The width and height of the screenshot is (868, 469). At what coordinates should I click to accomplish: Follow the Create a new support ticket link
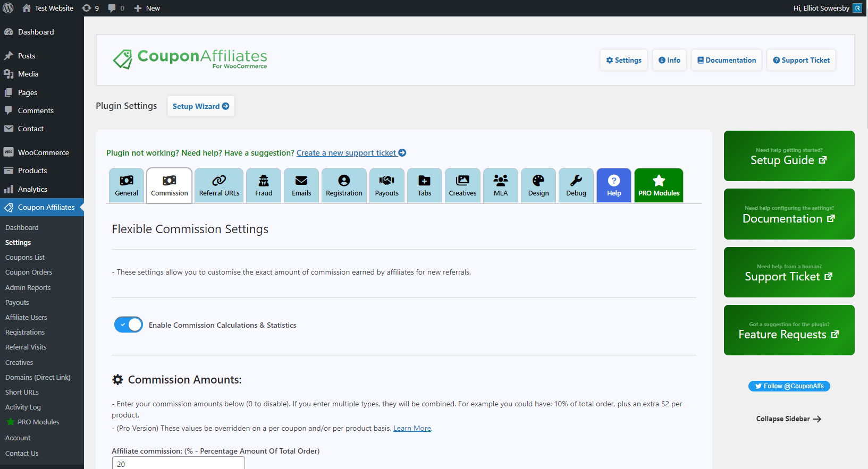point(351,153)
